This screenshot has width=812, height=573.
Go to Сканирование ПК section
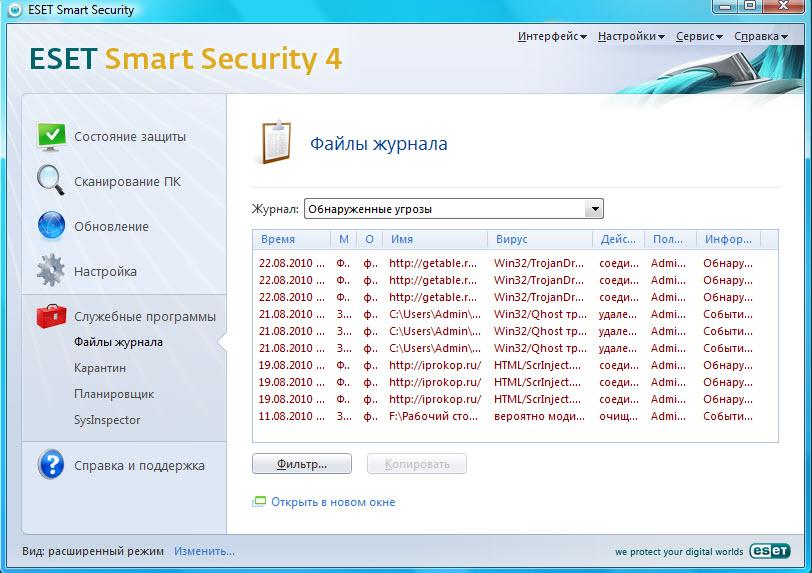pyautogui.click(x=127, y=182)
